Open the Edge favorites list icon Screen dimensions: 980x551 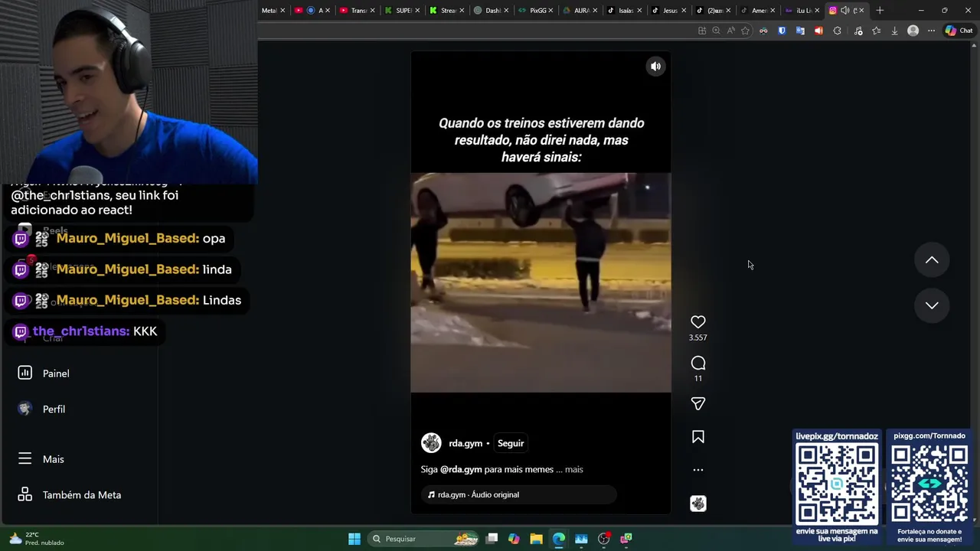click(876, 31)
